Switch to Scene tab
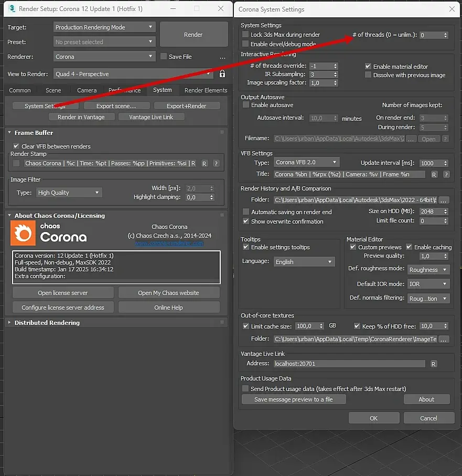Screen dimensions: 462x476 [x=53, y=90]
